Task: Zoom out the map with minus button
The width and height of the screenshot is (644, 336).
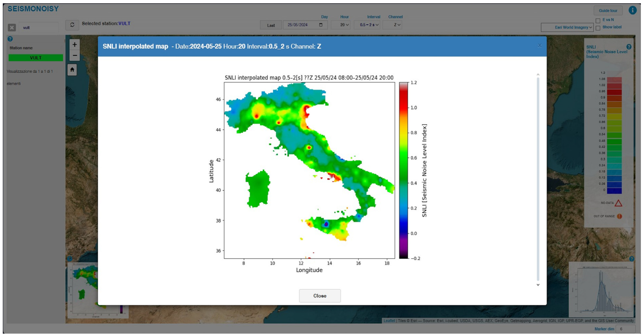Action: pyautogui.click(x=74, y=55)
